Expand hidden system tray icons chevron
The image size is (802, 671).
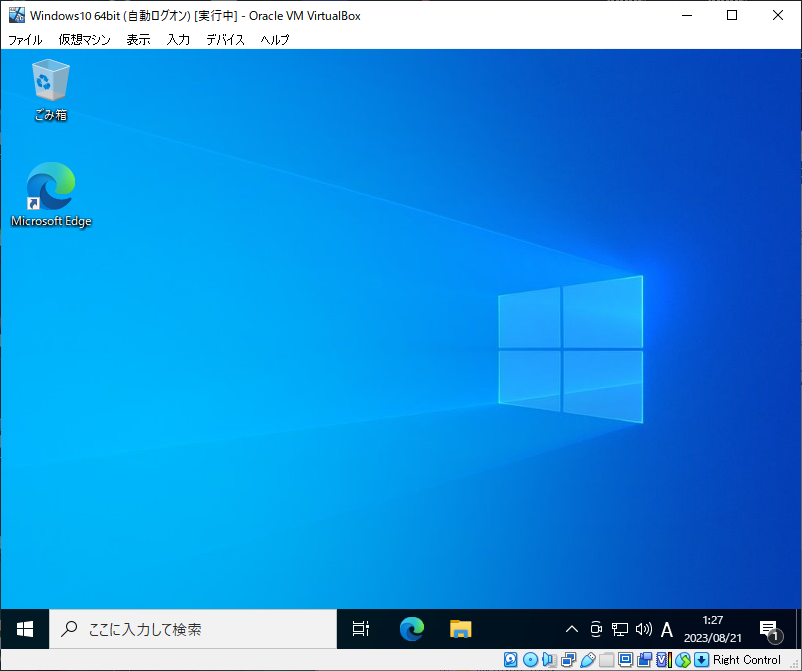tap(572, 629)
